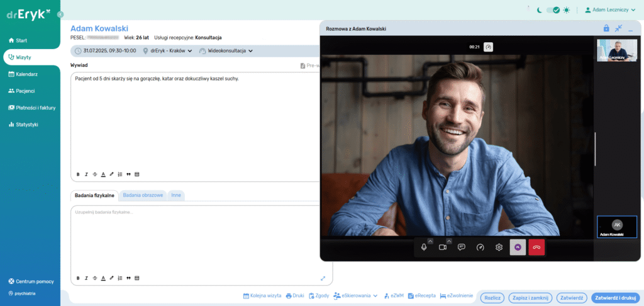The height and width of the screenshot is (306, 644).
Task: Turn off the camera in the call toolbar
Action: tap(442, 247)
